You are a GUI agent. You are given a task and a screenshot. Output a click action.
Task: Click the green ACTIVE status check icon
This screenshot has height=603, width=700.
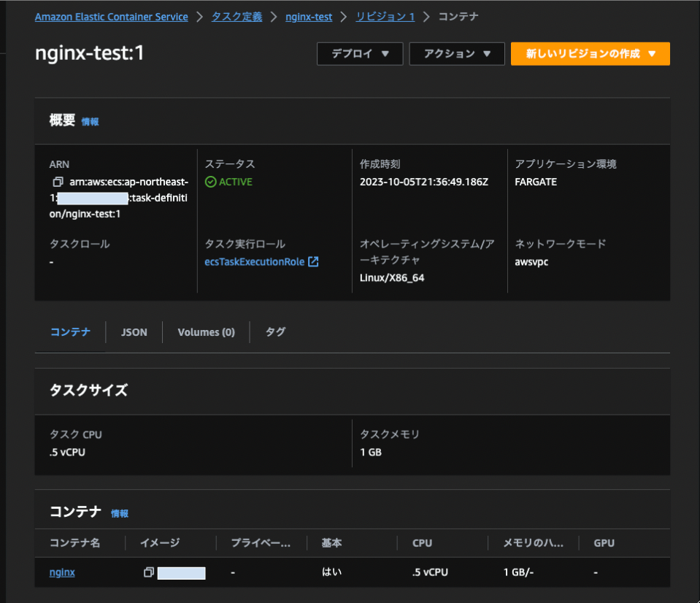click(x=210, y=182)
